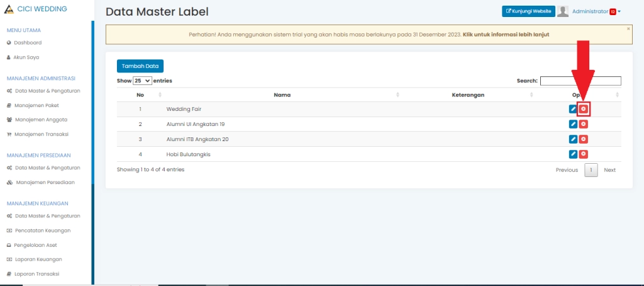
Task: Open Data Master & Pengaturan under Administrasi
Action: (43, 91)
